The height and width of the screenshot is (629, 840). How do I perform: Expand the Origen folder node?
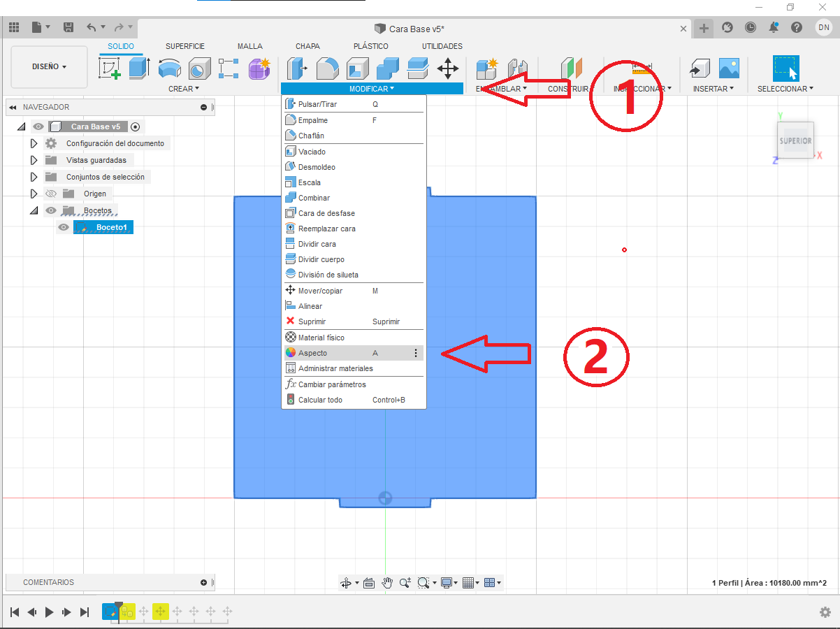click(33, 194)
